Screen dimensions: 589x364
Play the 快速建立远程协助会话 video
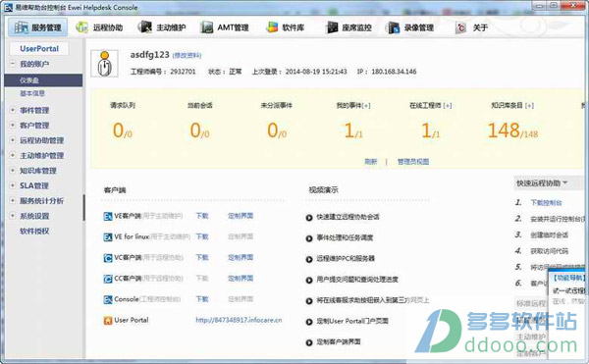pos(309,218)
